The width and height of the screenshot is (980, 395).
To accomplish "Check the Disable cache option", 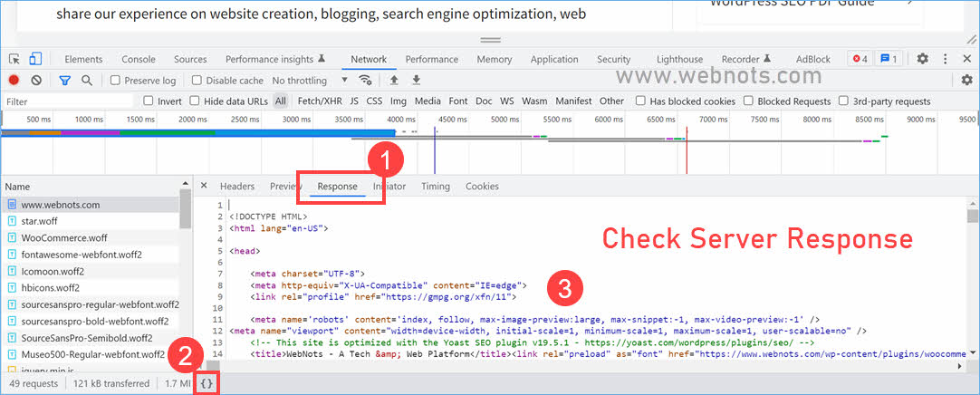I will (x=197, y=81).
